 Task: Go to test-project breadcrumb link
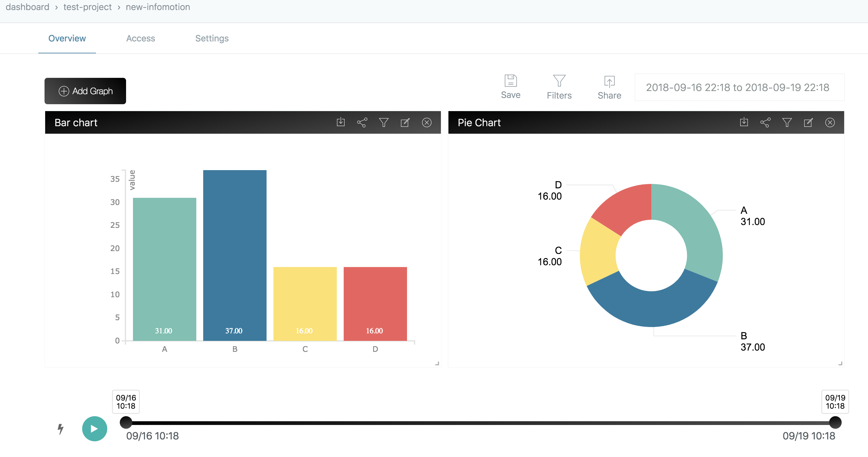tap(87, 7)
